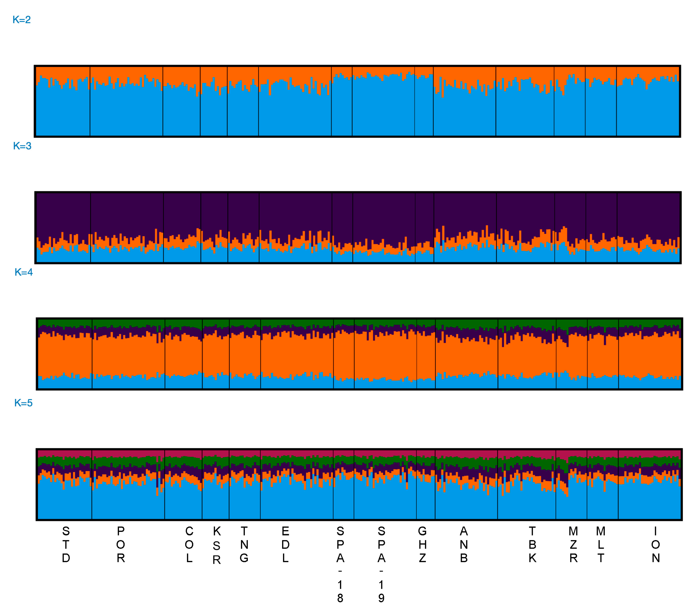Click the ANB population label

point(463,545)
